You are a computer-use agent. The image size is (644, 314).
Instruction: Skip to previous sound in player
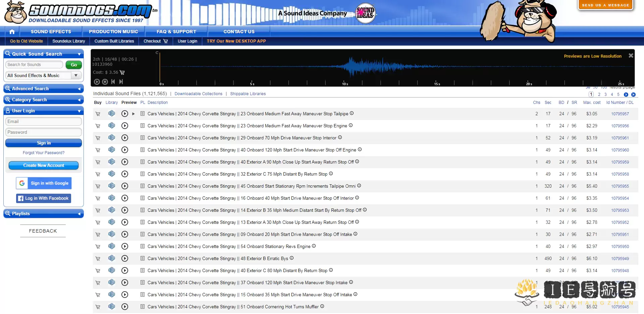click(113, 82)
